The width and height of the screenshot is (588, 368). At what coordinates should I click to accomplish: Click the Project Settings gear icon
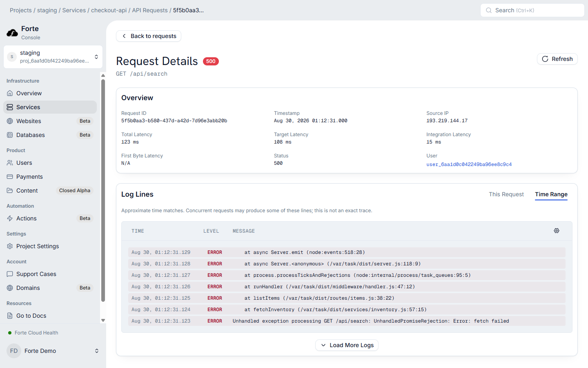coord(10,246)
